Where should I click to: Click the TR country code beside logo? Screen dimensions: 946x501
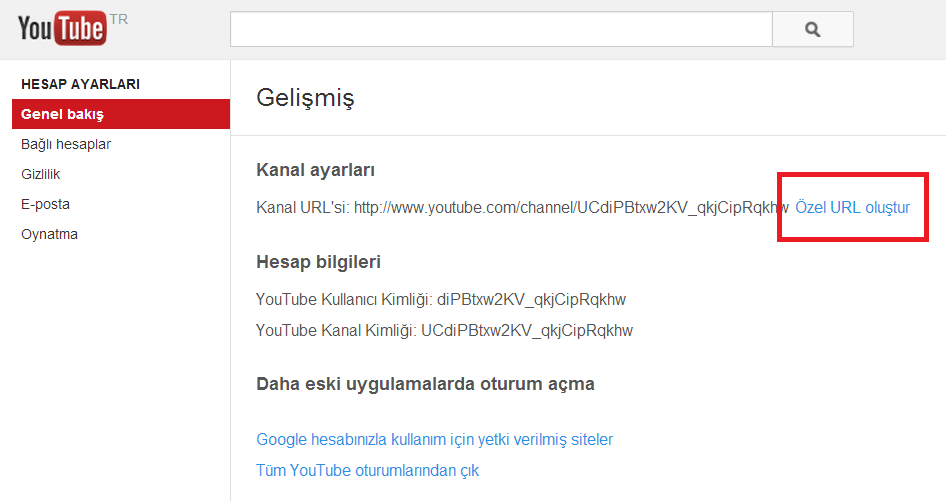coord(118,19)
